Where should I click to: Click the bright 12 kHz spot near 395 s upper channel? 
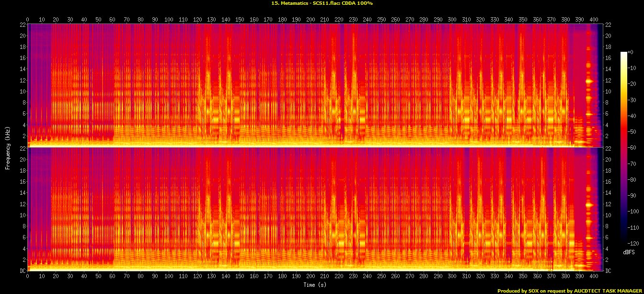589,82
